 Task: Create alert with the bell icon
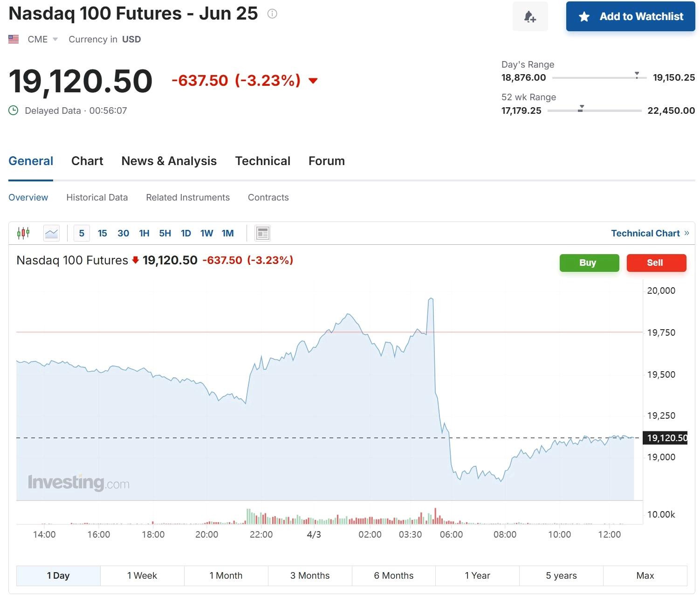(530, 17)
